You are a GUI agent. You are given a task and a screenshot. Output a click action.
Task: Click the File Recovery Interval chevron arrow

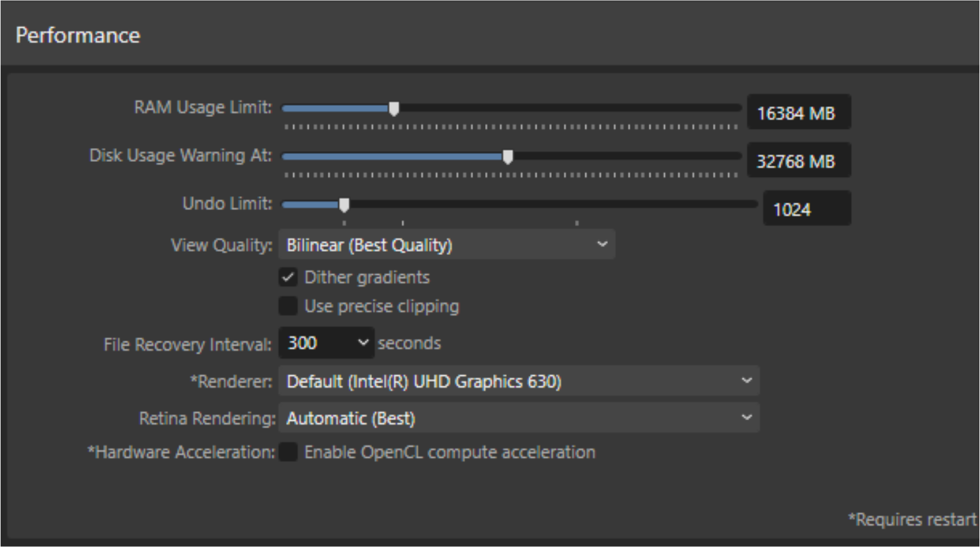(x=363, y=342)
